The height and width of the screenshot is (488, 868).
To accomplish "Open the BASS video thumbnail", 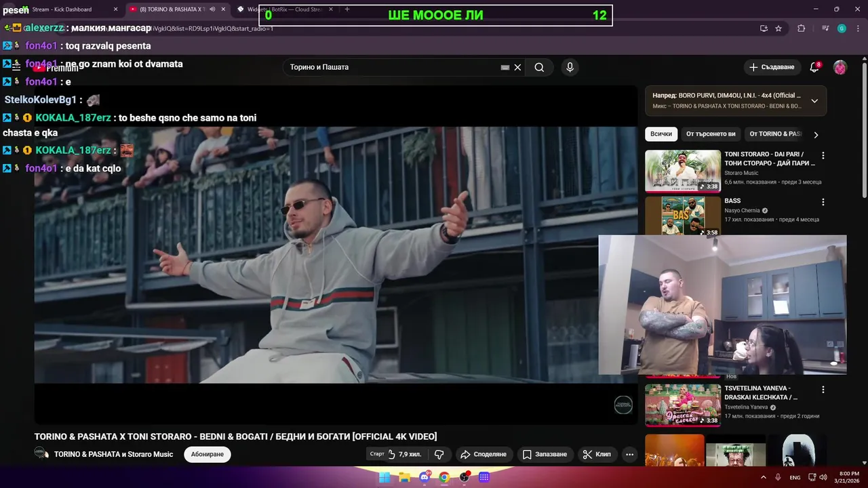I will pyautogui.click(x=683, y=216).
